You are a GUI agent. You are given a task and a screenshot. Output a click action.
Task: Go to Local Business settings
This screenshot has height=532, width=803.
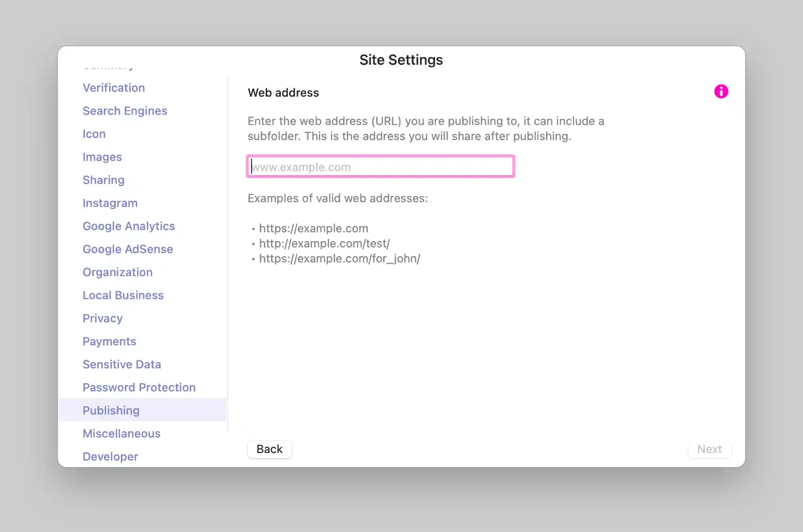coord(123,295)
